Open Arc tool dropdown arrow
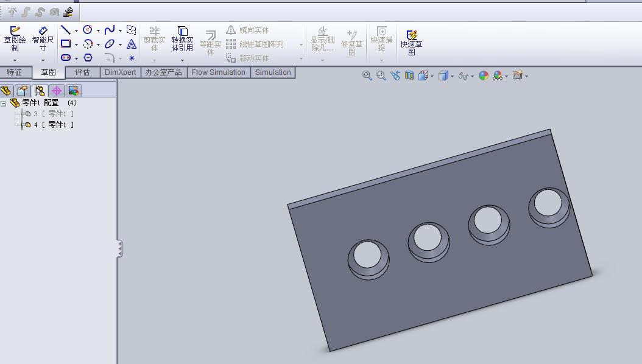The image size is (642, 364). point(98,44)
